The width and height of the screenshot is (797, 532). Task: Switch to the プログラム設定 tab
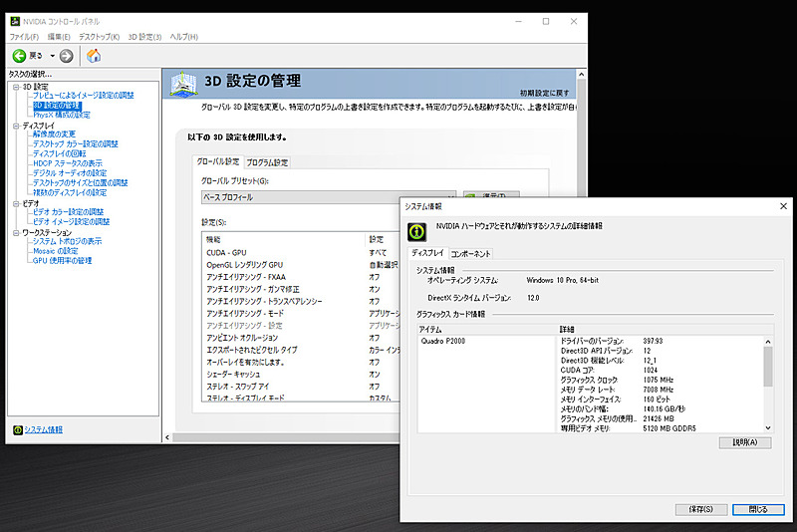coord(267,162)
